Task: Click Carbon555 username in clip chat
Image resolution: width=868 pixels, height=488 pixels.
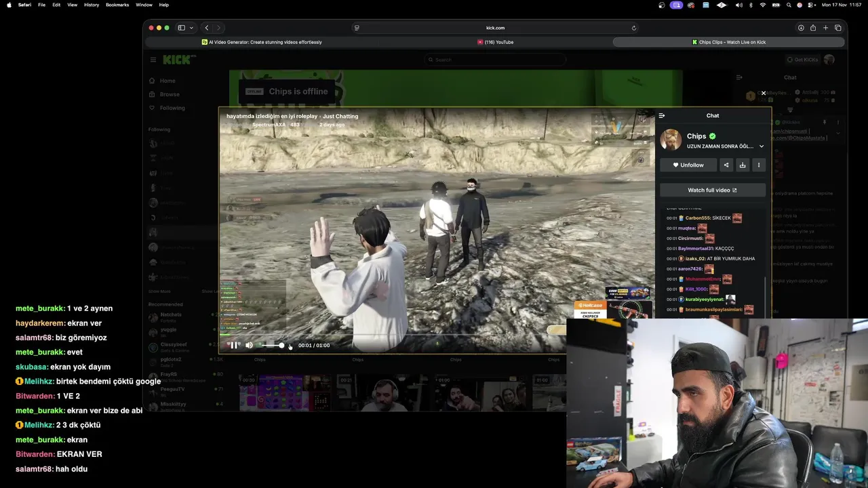Action: (x=698, y=218)
